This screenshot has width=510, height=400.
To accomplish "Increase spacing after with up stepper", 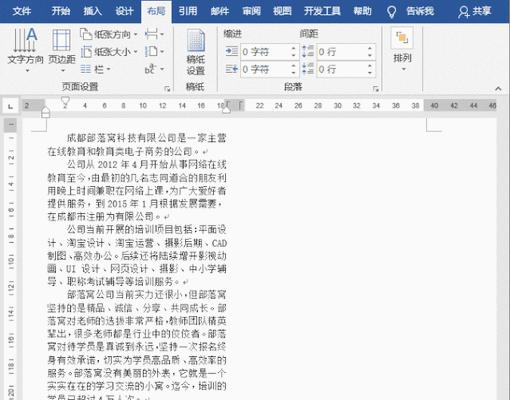I will coord(370,66).
